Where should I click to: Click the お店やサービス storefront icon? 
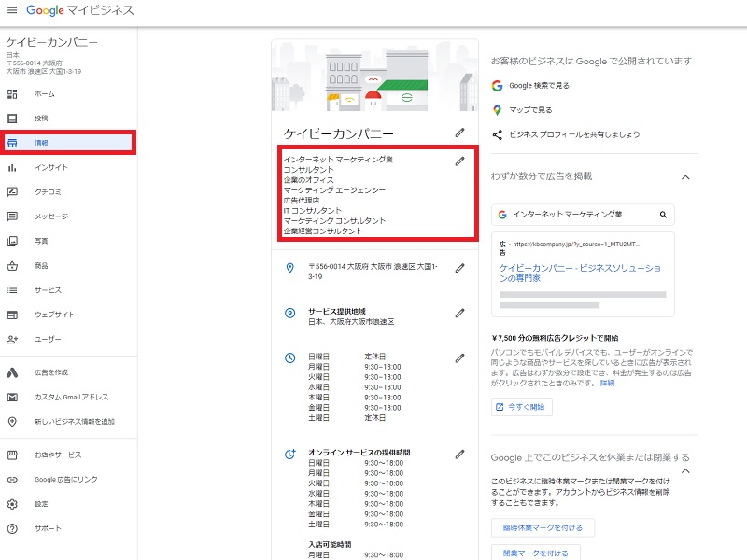tap(12, 455)
